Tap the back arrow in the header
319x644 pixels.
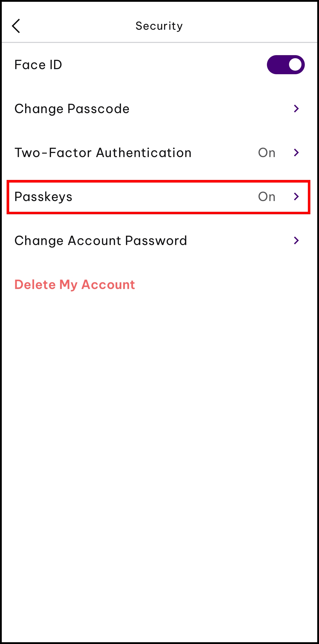pyautogui.click(x=16, y=26)
